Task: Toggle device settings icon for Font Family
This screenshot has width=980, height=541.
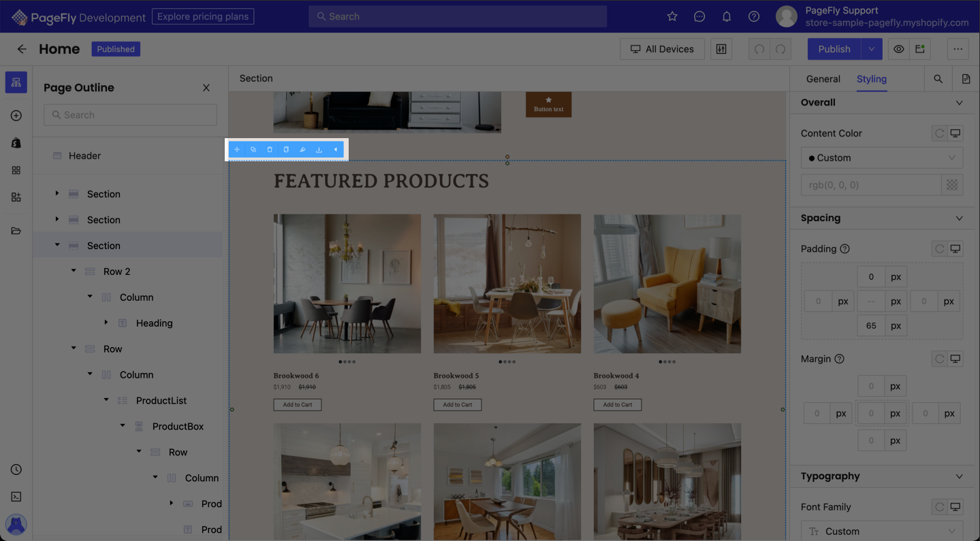Action: [x=955, y=507]
